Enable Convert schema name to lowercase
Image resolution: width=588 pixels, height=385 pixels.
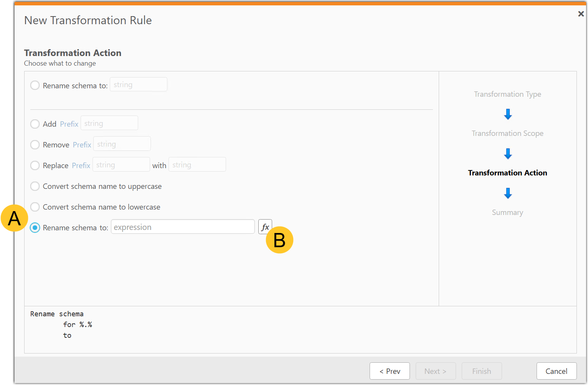point(35,207)
